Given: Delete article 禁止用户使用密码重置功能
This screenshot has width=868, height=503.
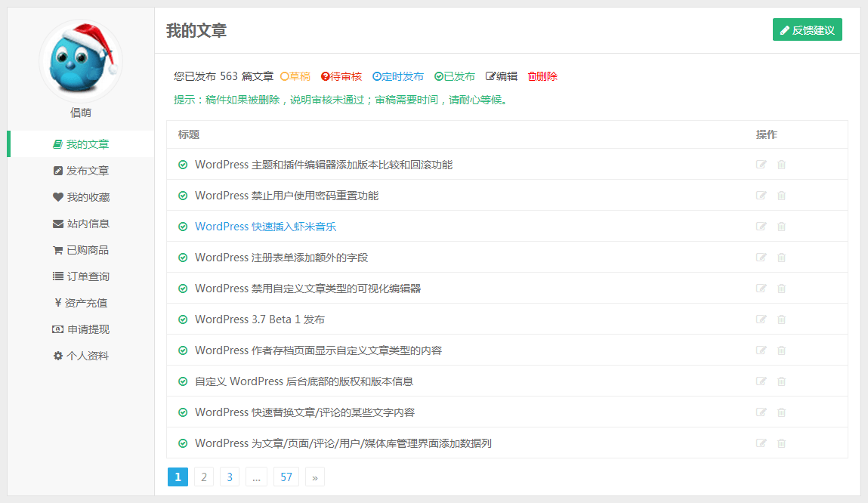Looking at the screenshot, I should 781,196.
